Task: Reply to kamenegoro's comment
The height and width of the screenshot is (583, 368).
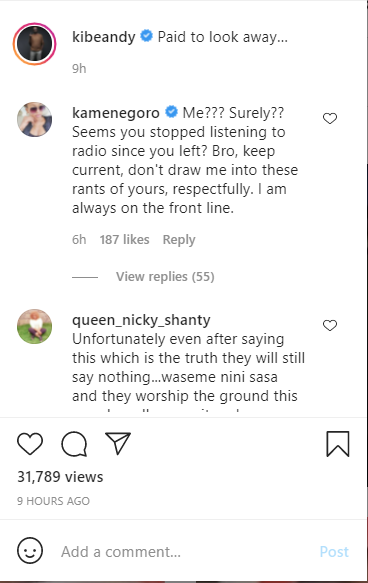Action: (179, 240)
